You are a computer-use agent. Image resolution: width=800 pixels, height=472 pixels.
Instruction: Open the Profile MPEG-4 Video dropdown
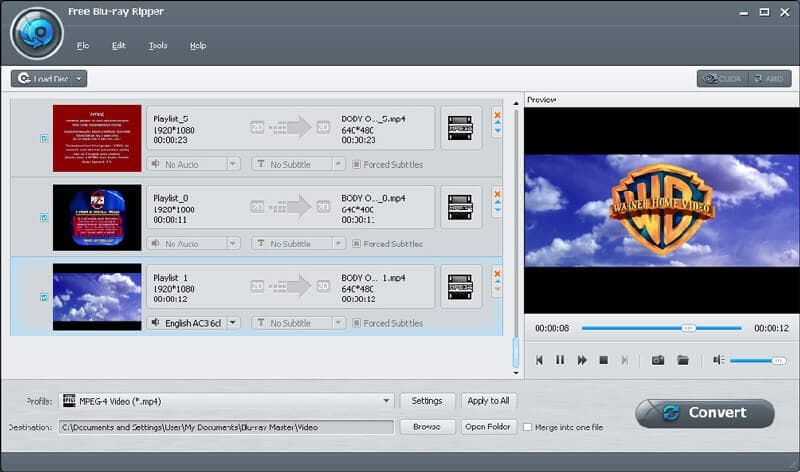387,401
